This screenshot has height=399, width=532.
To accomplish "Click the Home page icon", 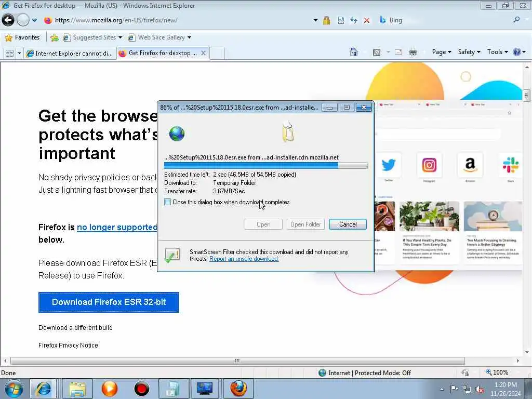I will 353,52.
